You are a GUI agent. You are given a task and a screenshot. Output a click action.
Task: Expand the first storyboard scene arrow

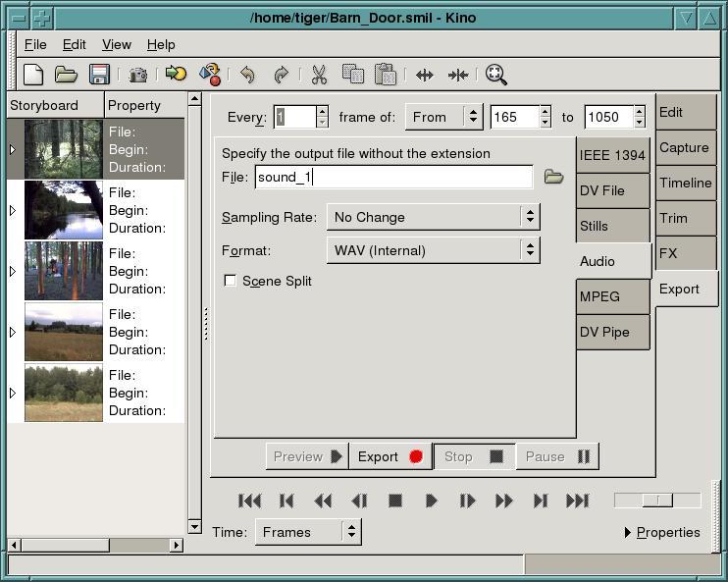pos(13,149)
